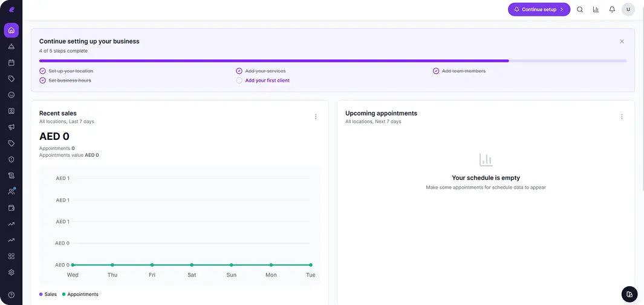644x305 pixels.
Task: Click the Set business hours step
Action: click(x=70, y=80)
